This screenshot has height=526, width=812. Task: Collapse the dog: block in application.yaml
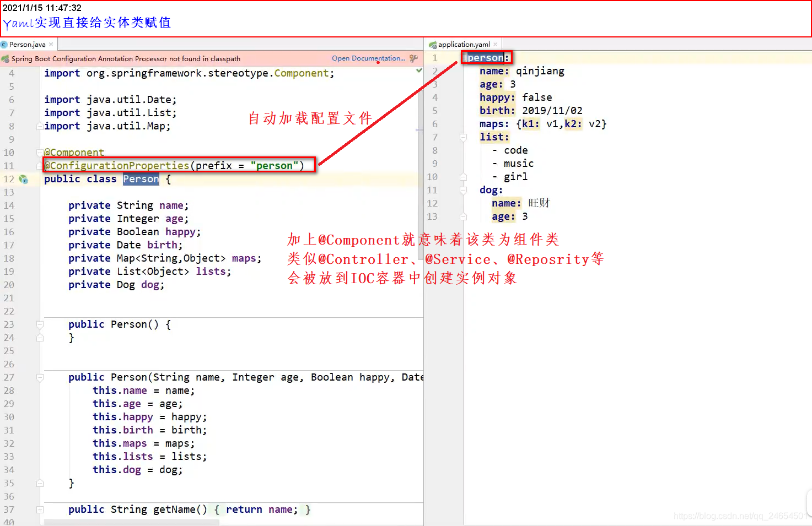463,190
